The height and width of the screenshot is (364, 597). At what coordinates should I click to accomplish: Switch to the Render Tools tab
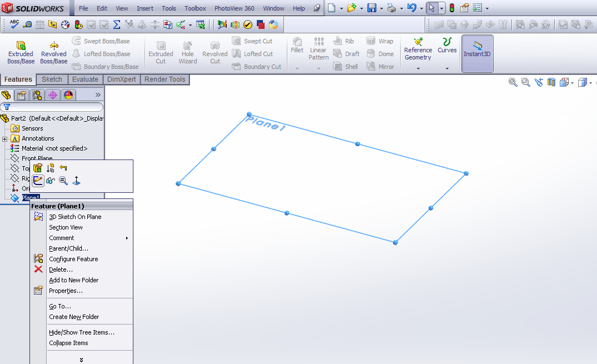165,79
